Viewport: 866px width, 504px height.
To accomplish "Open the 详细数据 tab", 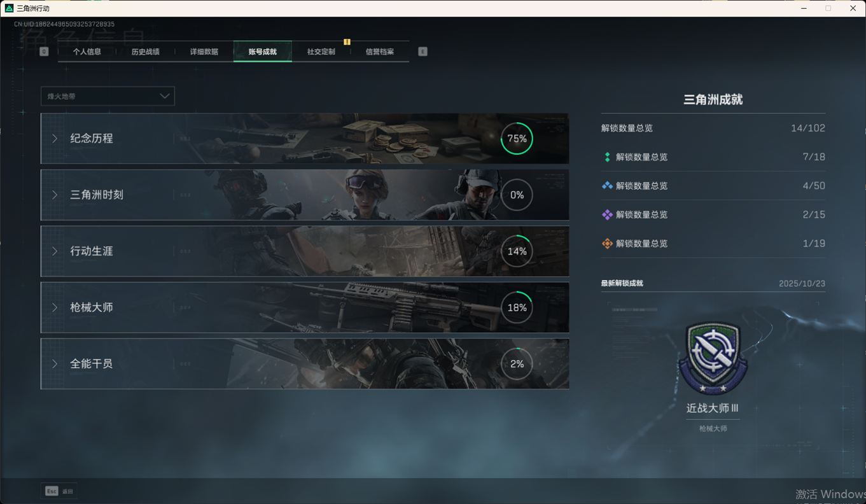I will point(204,52).
